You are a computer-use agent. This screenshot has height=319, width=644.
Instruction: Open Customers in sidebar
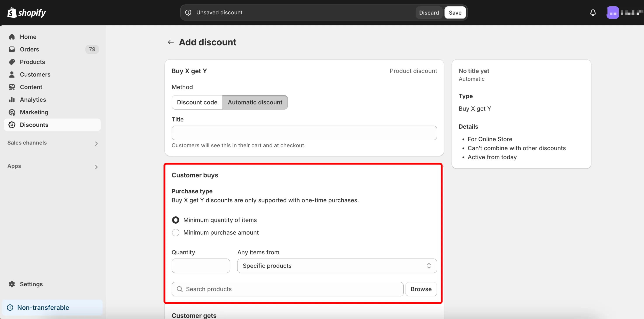(x=52, y=74)
